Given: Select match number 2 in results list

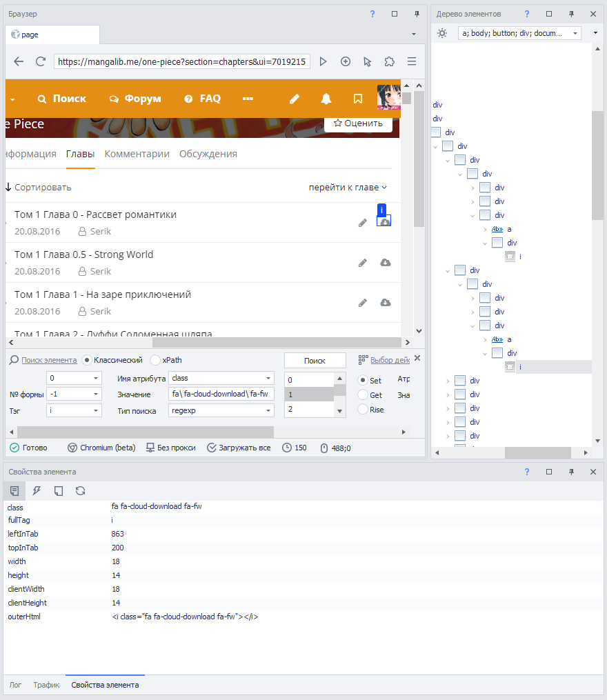Looking at the screenshot, I should click(309, 410).
